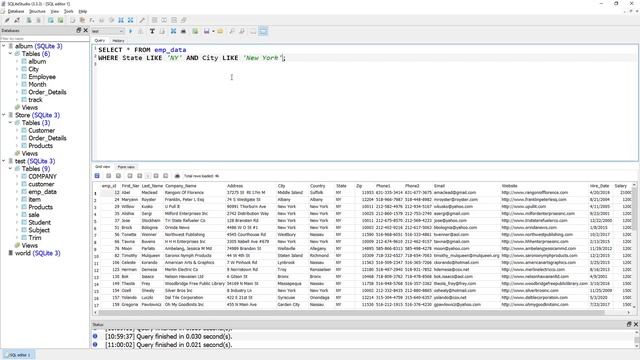Open the View menu
640x360 pixels.
coord(55,11)
